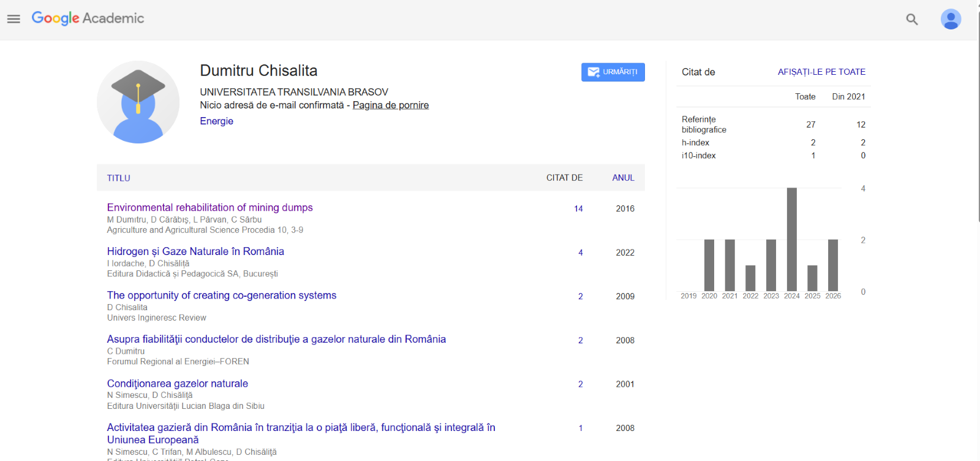Click the 2024 bar in citation chart

792,239
